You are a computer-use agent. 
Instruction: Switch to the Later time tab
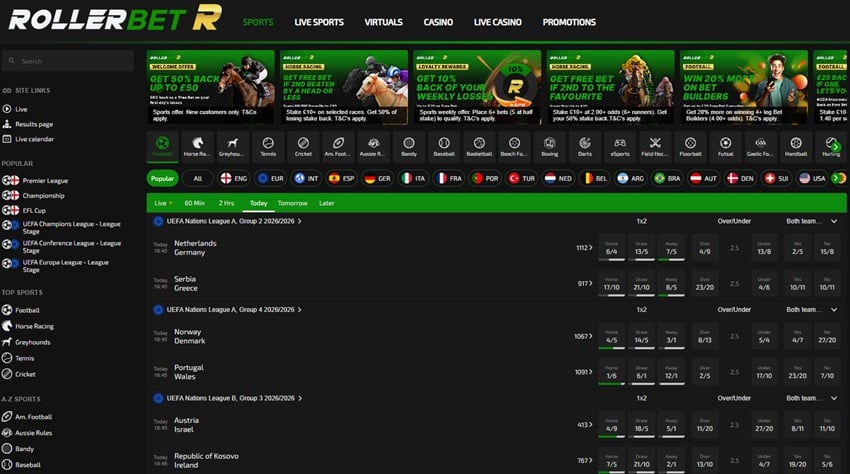pos(326,203)
